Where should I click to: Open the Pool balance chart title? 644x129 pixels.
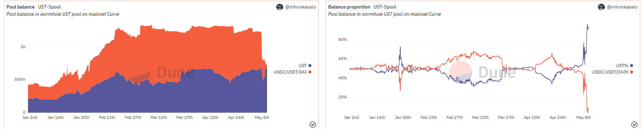(20, 7)
